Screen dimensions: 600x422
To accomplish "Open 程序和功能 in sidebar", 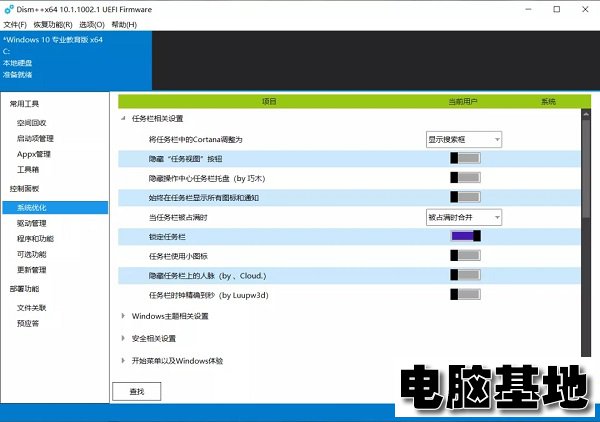I will click(x=35, y=239).
